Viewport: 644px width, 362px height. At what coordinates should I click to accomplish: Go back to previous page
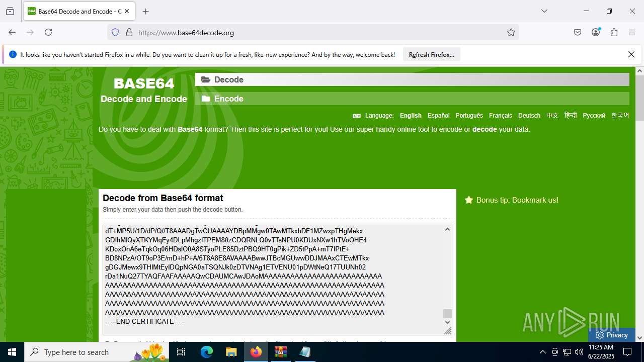point(12,32)
